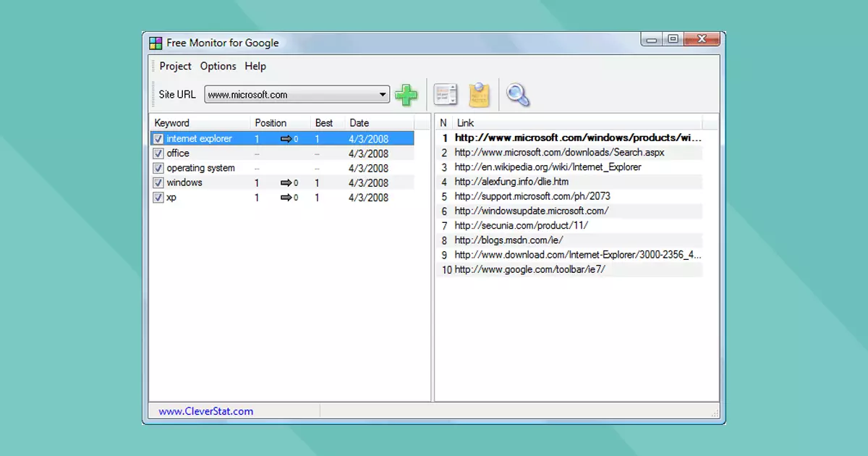The image size is (868, 456).
Task: Click the app icon in the title bar
Action: click(x=156, y=43)
